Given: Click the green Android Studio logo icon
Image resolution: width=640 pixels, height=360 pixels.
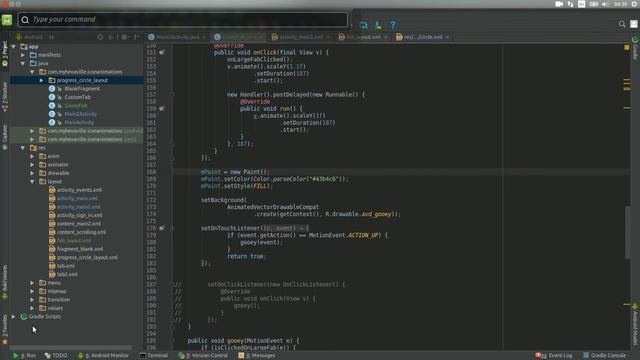Looking at the screenshot, I should click(x=7, y=20).
